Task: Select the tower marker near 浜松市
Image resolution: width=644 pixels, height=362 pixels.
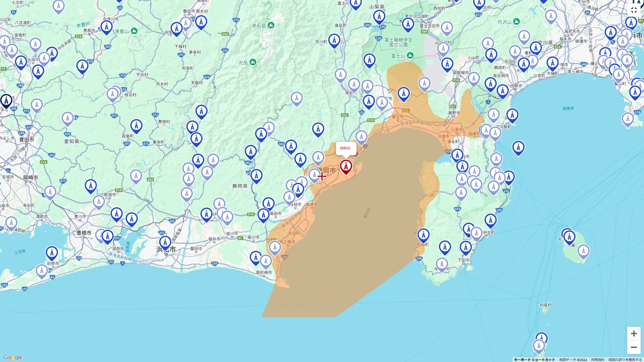Action: [x=165, y=242]
